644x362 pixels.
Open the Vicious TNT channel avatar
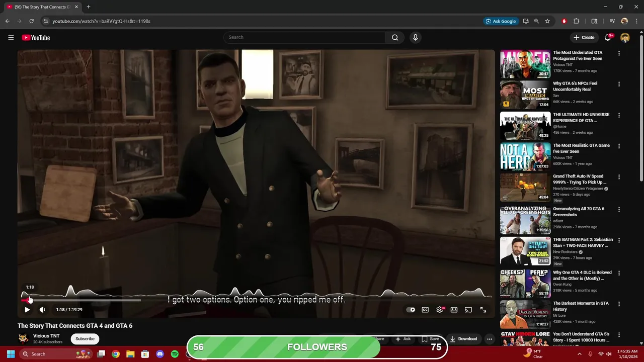pos(23,338)
